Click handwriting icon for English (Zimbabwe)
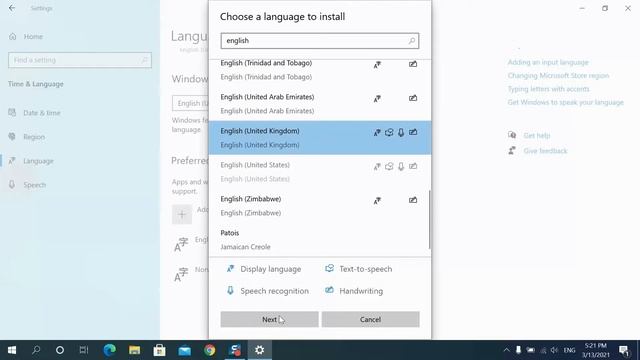Screen dimensions: 640x360 [x=413, y=200]
